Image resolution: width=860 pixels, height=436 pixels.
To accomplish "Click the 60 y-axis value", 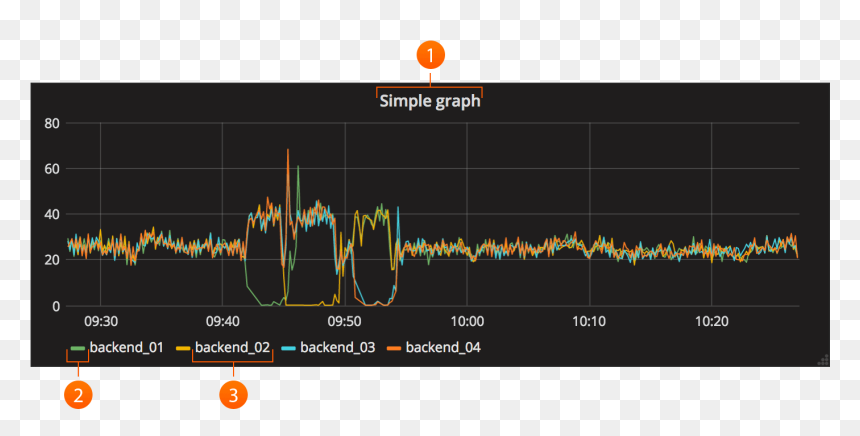I will [x=52, y=169].
